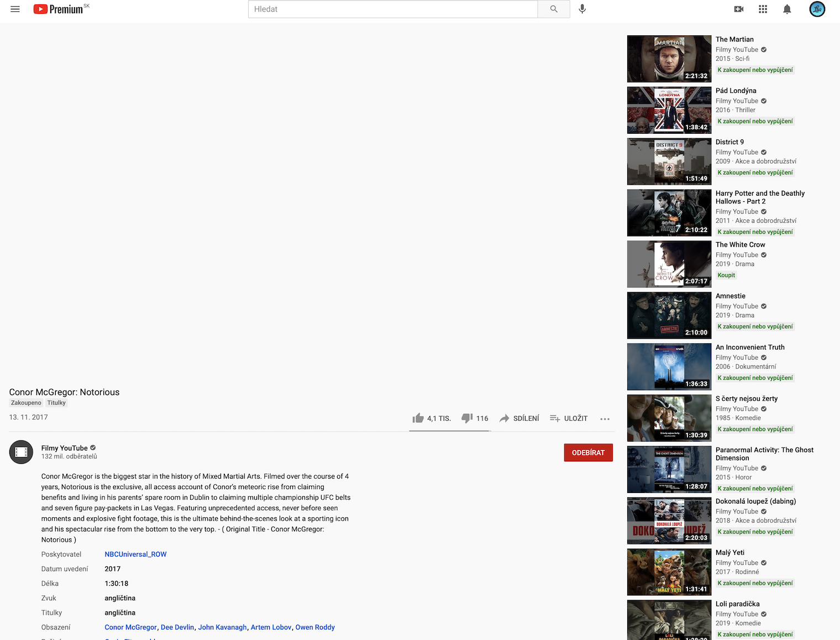Select S čerty nejsou žerty title
The height and width of the screenshot is (640, 840).
click(747, 398)
